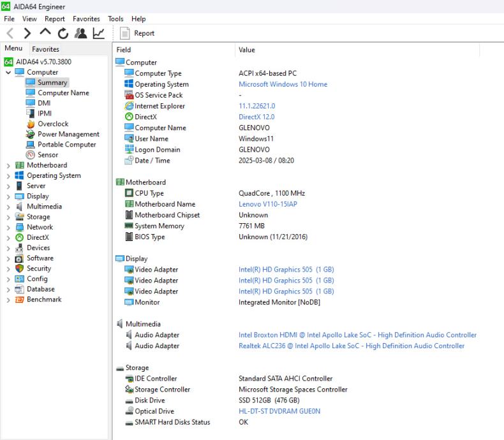The image size is (504, 440).
Task: Click the DirectX 12.0 value link
Action: tap(256, 117)
